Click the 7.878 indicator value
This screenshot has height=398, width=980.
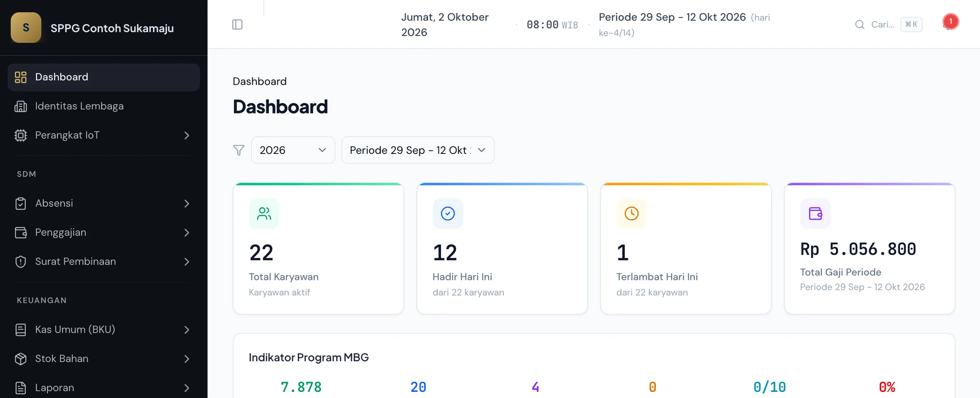tap(301, 387)
